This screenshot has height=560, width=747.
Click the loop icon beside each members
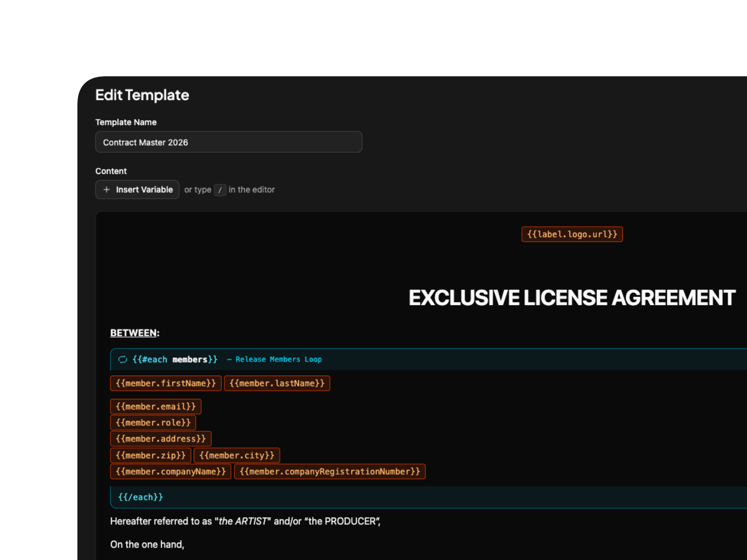click(123, 359)
